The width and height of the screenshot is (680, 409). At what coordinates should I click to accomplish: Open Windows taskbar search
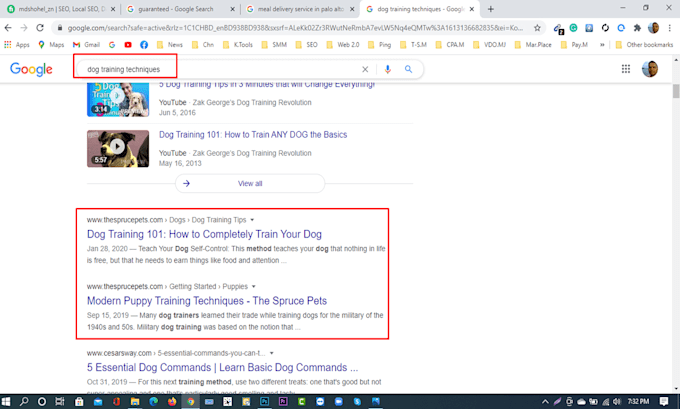pyautogui.click(x=24, y=402)
